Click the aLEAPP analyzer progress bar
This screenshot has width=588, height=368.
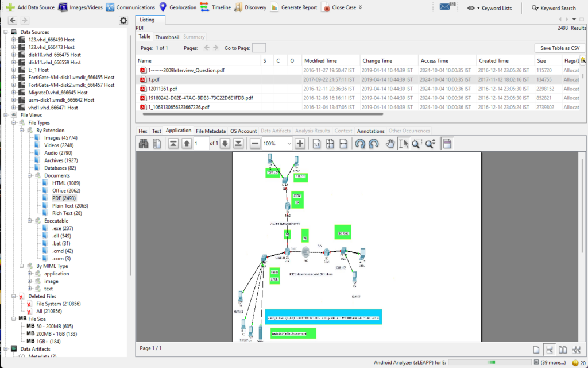pyautogui.click(x=490, y=362)
